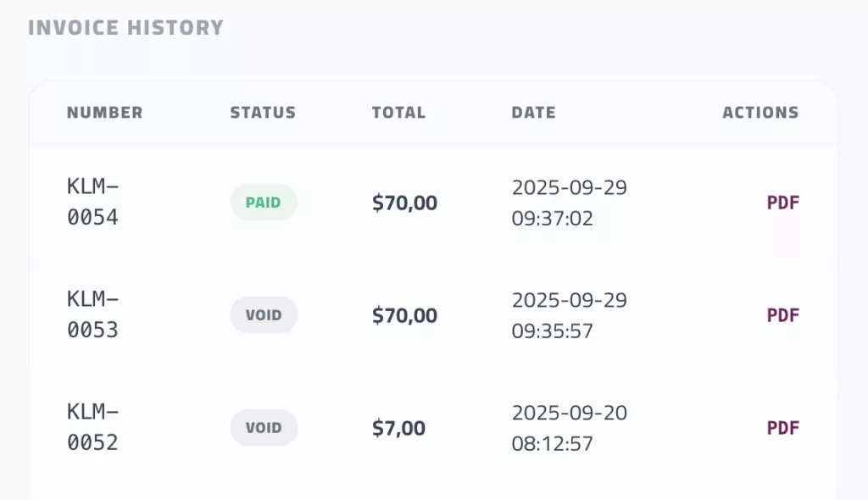Image resolution: width=868 pixels, height=500 pixels.
Task: Click the VOID badge on invoice KLM-0053
Action: point(264,314)
